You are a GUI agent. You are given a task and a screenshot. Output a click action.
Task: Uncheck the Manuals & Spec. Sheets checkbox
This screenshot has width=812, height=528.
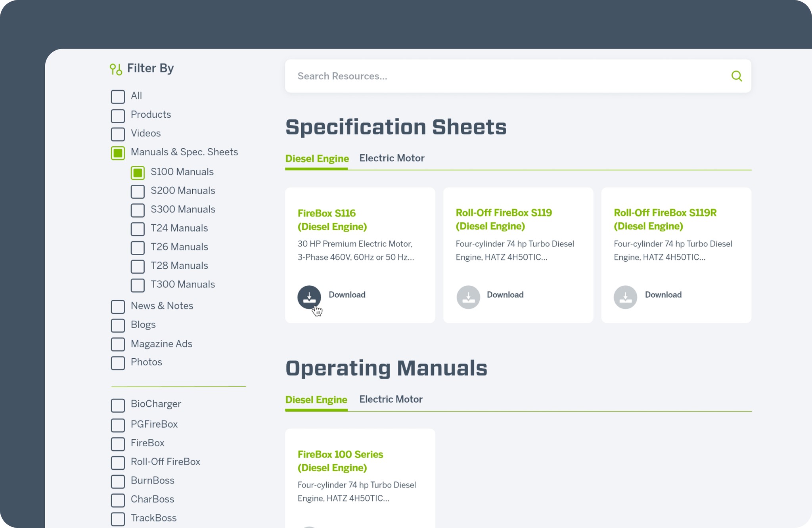click(118, 153)
